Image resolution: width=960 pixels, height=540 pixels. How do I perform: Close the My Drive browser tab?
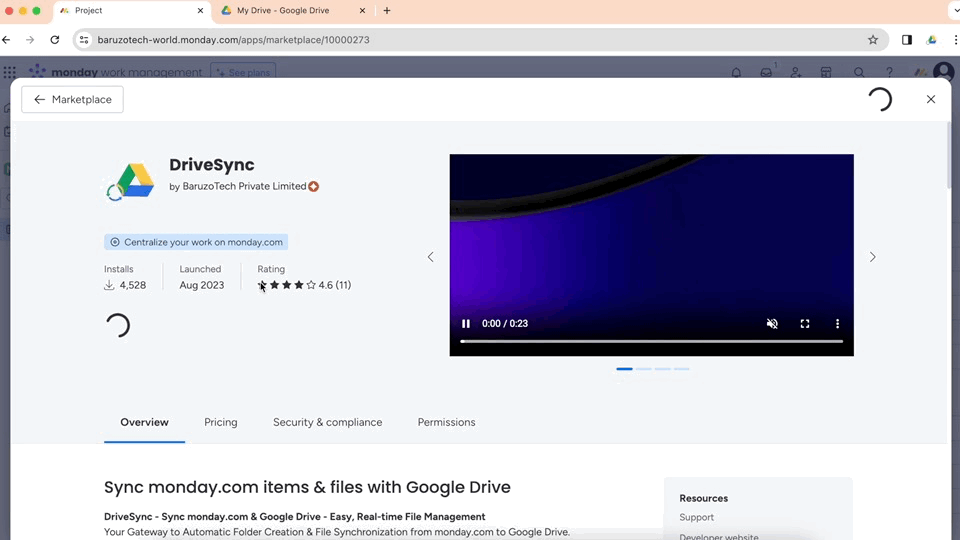click(x=362, y=10)
